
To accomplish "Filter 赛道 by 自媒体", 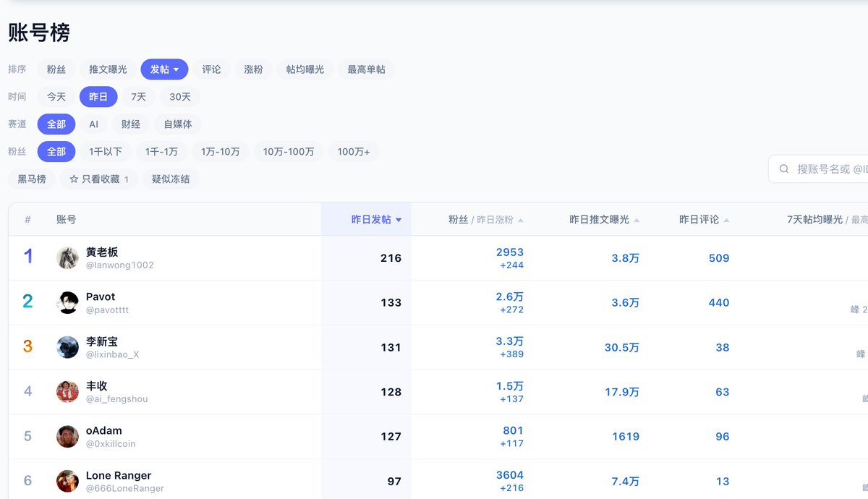I will click(178, 124).
